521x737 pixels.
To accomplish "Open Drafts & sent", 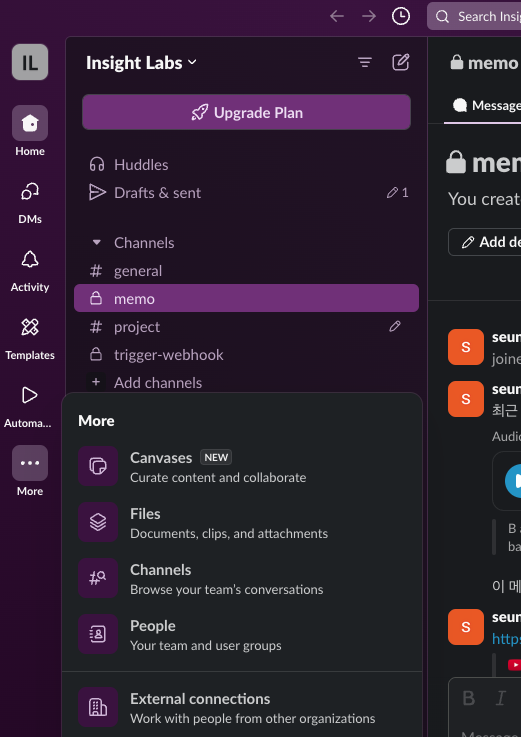I will point(246,193).
